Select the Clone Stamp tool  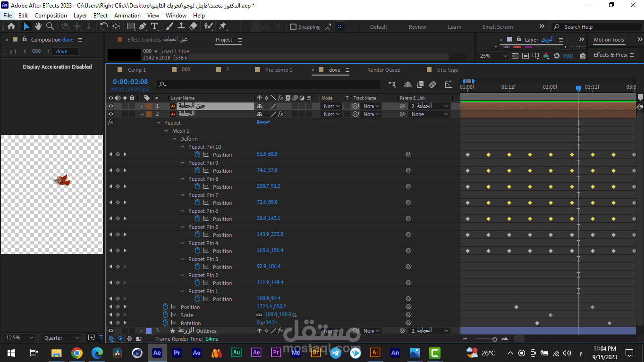181,26
